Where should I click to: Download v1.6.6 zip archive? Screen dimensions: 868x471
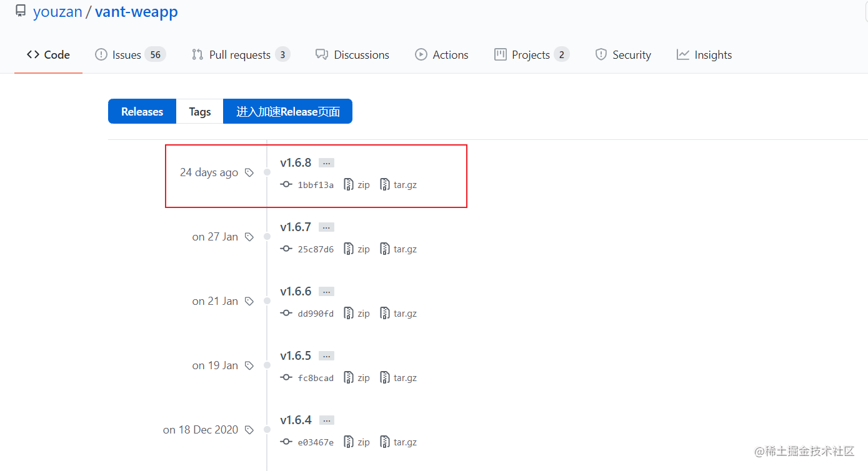(357, 314)
